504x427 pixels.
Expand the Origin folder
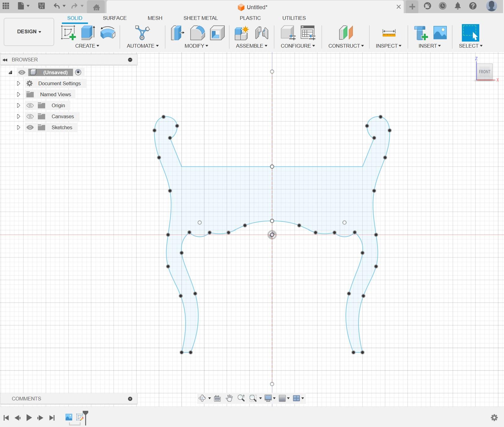[18, 105]
